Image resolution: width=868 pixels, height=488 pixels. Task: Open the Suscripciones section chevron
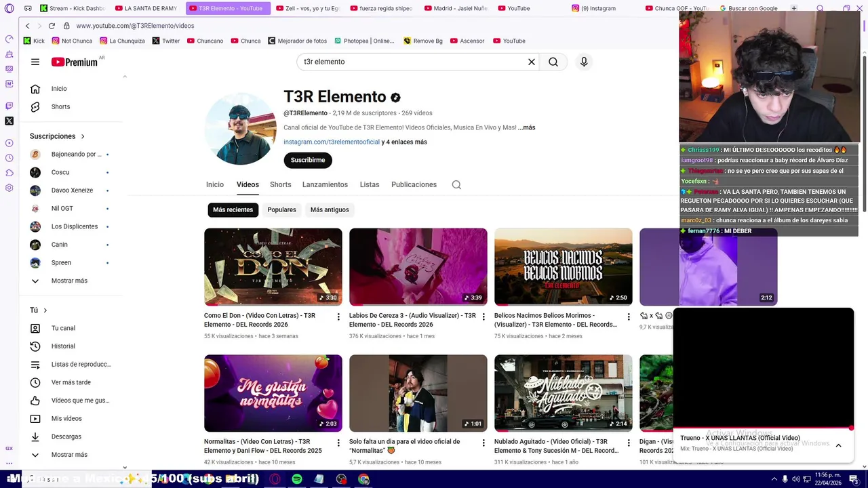83,136
